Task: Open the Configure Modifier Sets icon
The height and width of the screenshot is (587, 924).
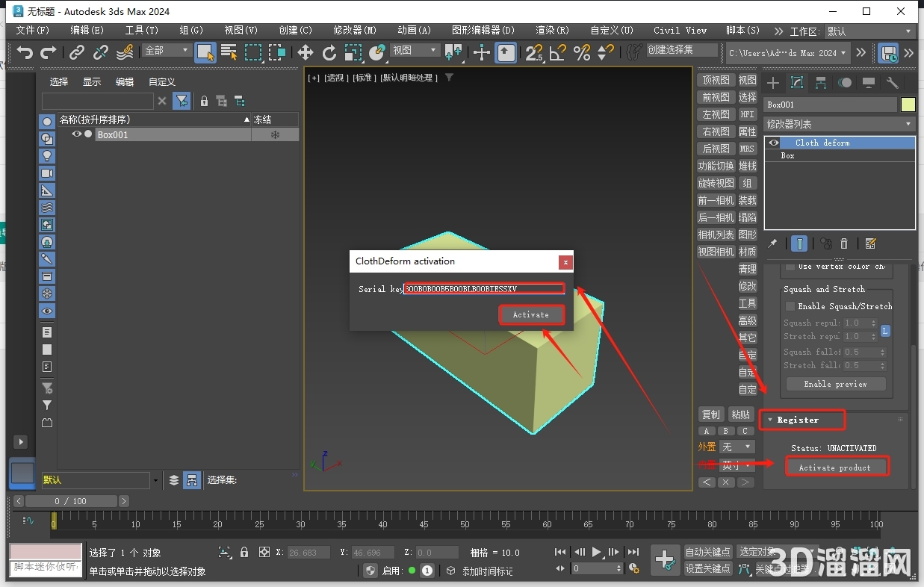Action: (x=870, y=243)
